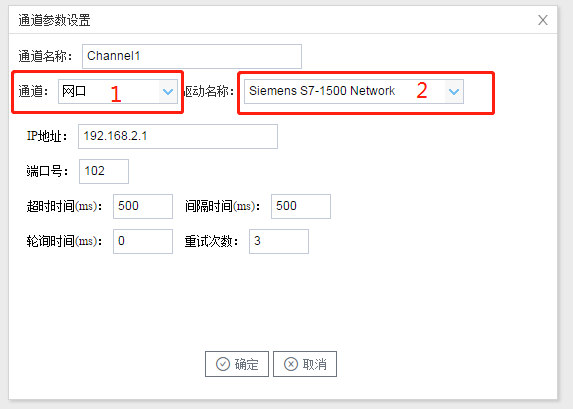
Task: Click the 端口号 label text
Action: pos(47,171)
